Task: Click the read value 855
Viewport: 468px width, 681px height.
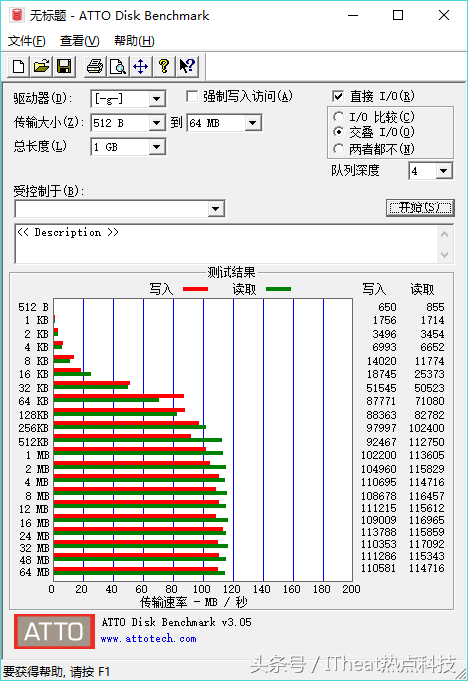Action: (x=435, y=307)
